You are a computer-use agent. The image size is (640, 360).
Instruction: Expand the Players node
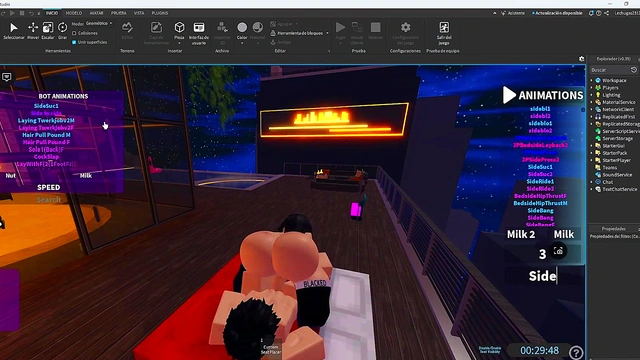click(591, 88)
